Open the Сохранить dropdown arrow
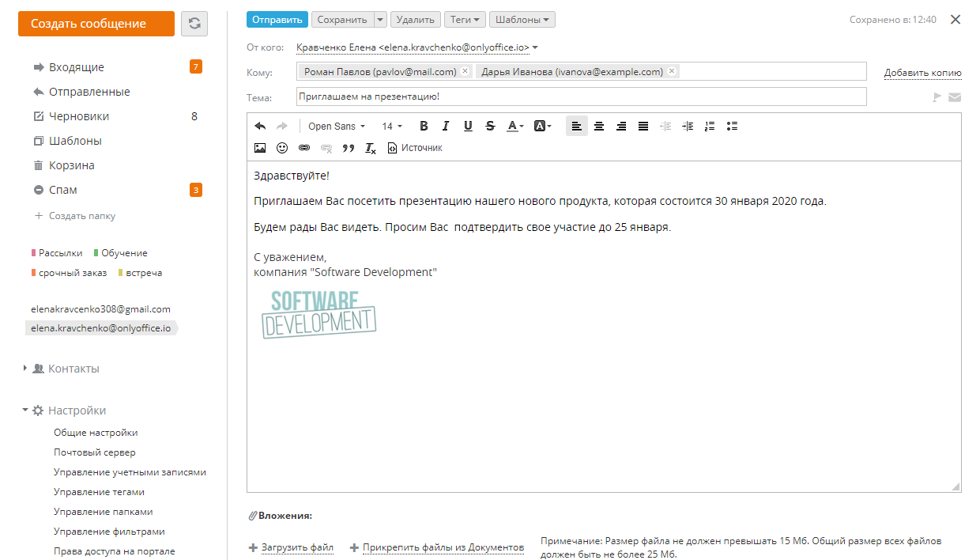This screenshot has height=560, width=980. click(x=380, y=20)
